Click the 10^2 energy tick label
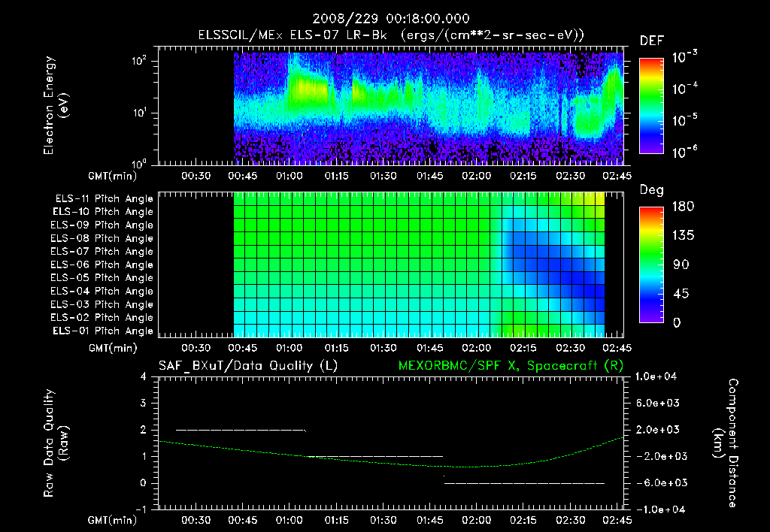The image size is (770, 532). [139, 61]
